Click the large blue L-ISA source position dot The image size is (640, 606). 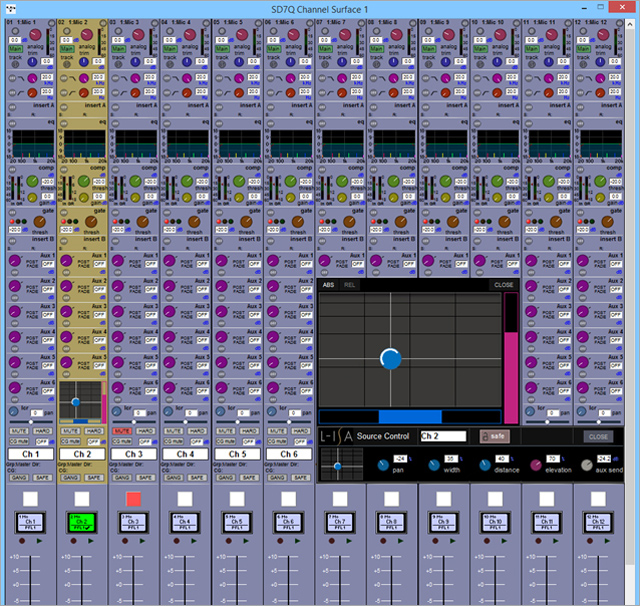391,359
